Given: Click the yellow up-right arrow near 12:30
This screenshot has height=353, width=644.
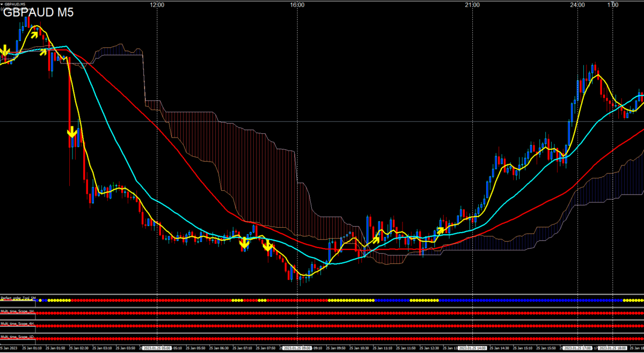Looking at the screenshot, I should [x=441, y=230].
